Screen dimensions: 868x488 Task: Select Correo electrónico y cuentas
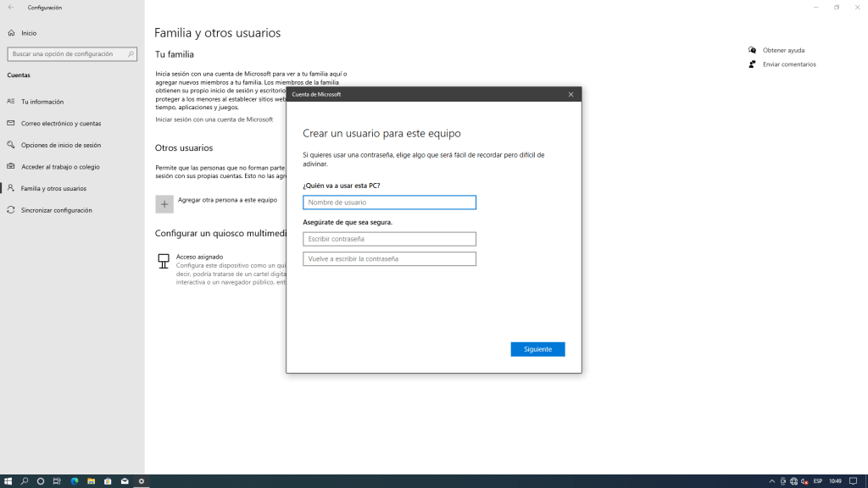point(60,123)
